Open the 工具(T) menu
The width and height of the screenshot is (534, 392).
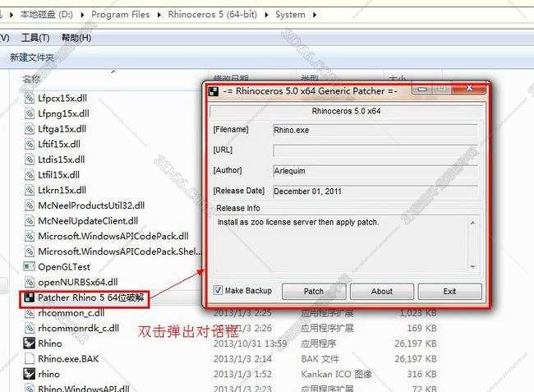coord(35,38)
